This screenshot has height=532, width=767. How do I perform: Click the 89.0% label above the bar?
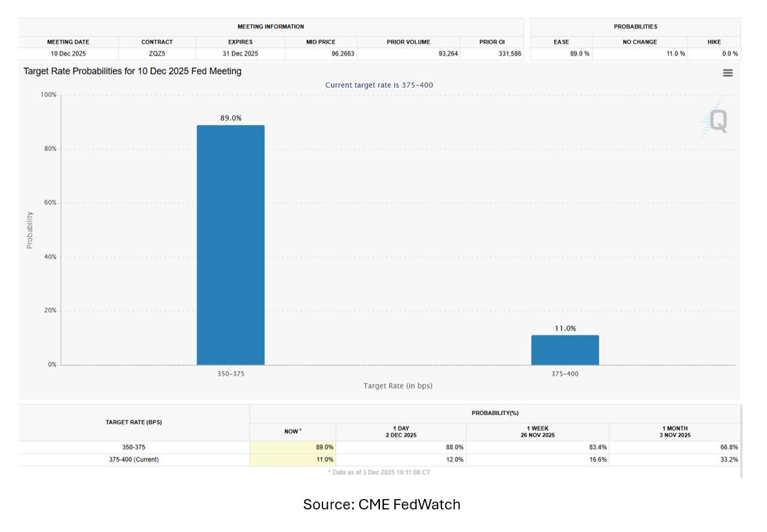[x=231, y=118]
